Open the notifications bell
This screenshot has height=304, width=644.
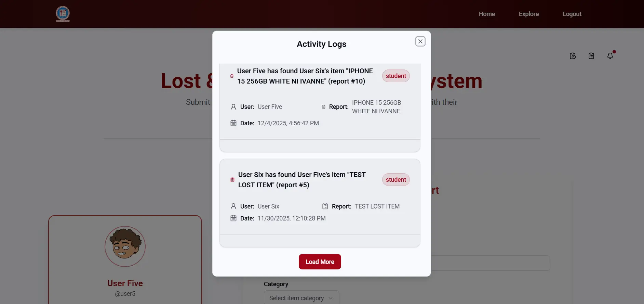pyautogui.click(x=610, y=55)
